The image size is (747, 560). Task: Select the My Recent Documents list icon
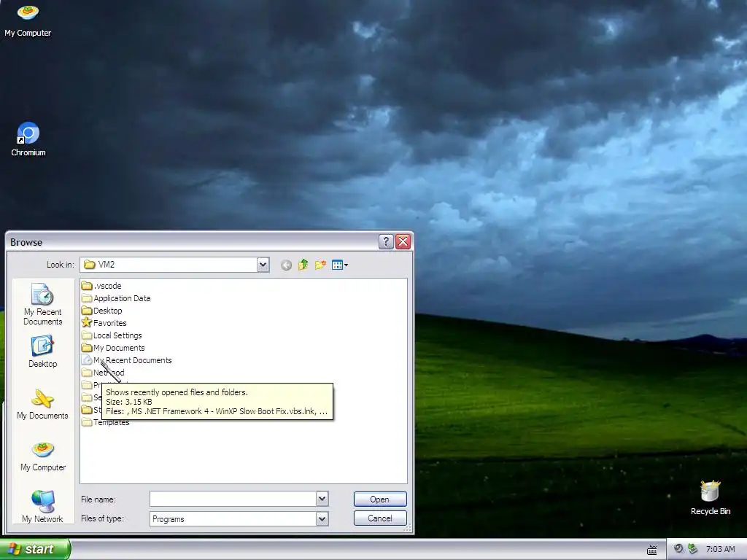[x=87, y=360]
